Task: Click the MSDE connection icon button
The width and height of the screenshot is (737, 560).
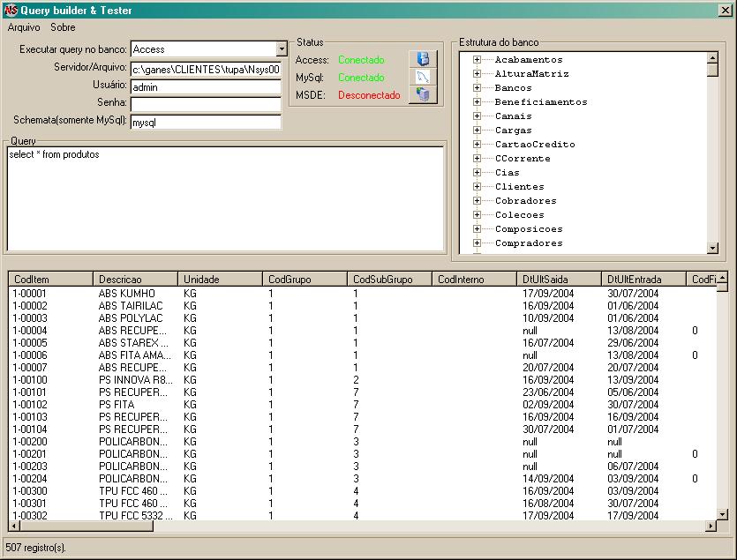Action: tap(422, 94)
